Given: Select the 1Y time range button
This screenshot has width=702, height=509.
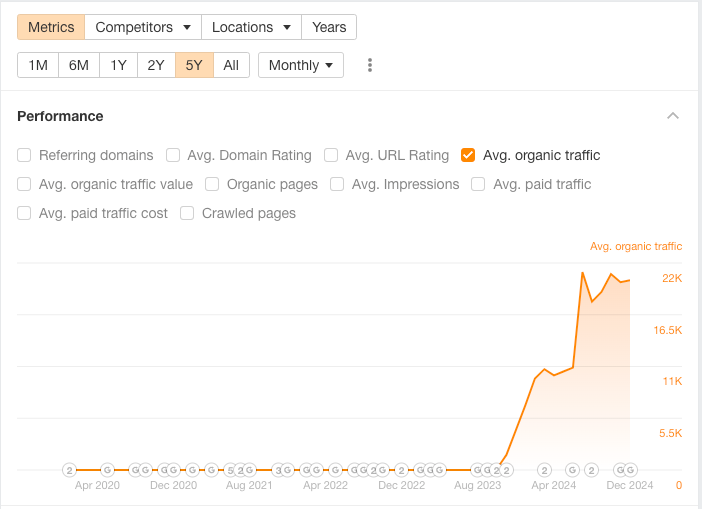Looking at the screenshot, I should point(118,65).
